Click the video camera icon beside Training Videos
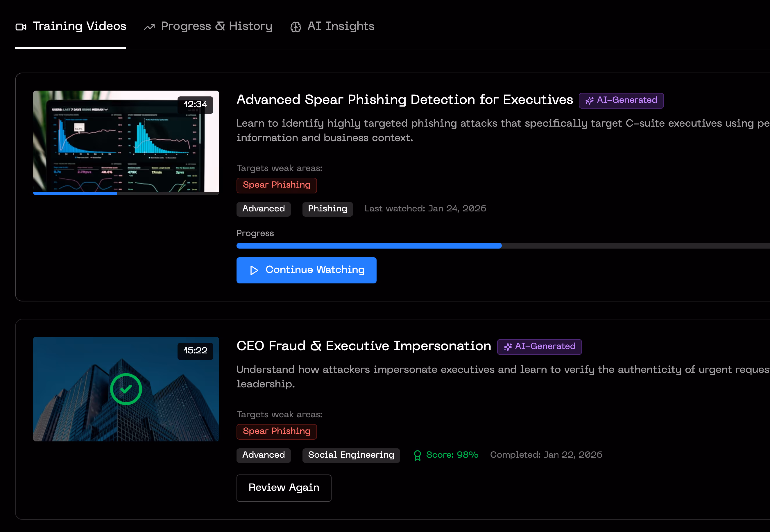The width and height of the screenshot is (770, 532). coord(21,27)
